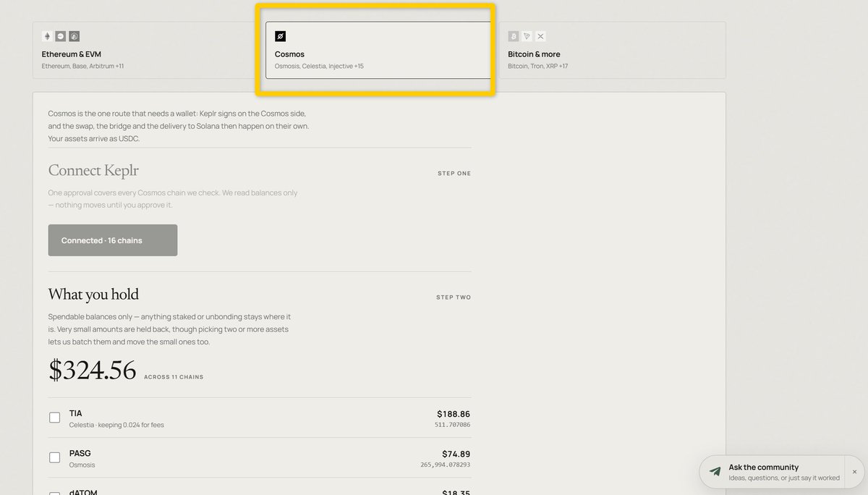Click the Cosmos logo icon

(280, 36)
